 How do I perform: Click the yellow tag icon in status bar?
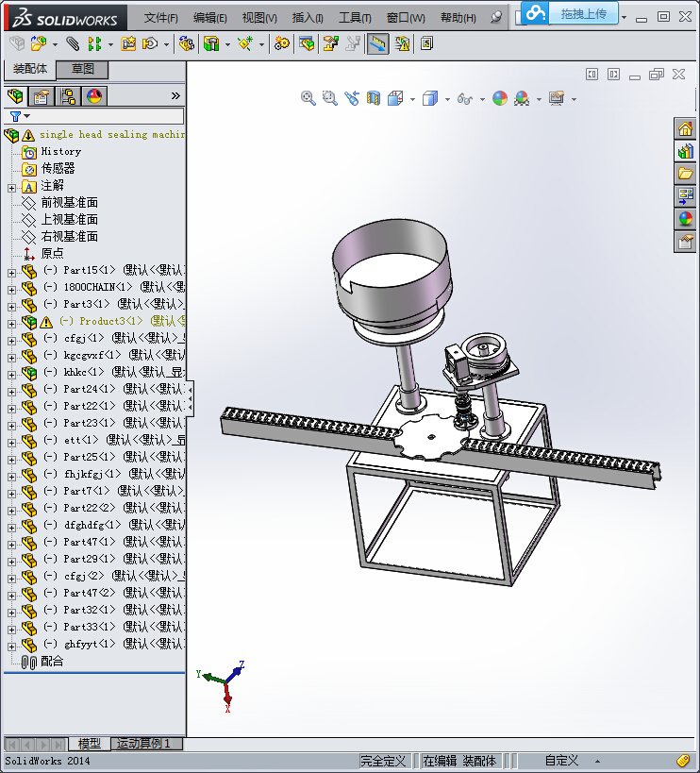click(x=683, y=761)
